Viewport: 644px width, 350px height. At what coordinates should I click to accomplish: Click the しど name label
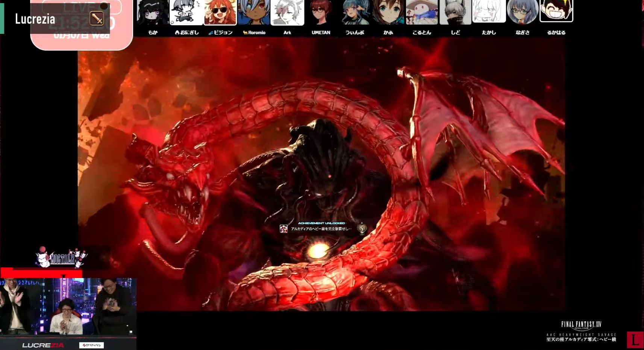(455, 32)
